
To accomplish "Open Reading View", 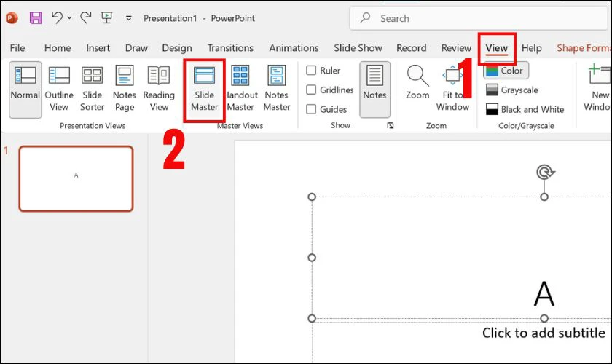I will (159, 90).
